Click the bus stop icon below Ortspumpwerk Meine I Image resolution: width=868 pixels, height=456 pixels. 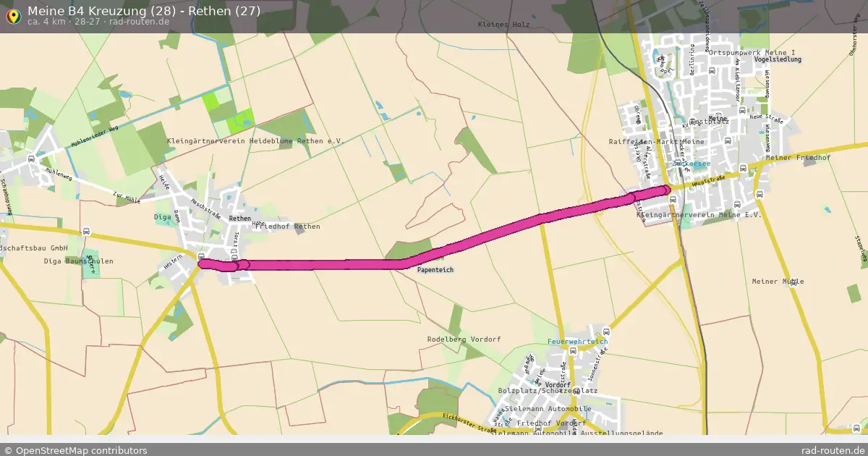click(x=711, y=72)
